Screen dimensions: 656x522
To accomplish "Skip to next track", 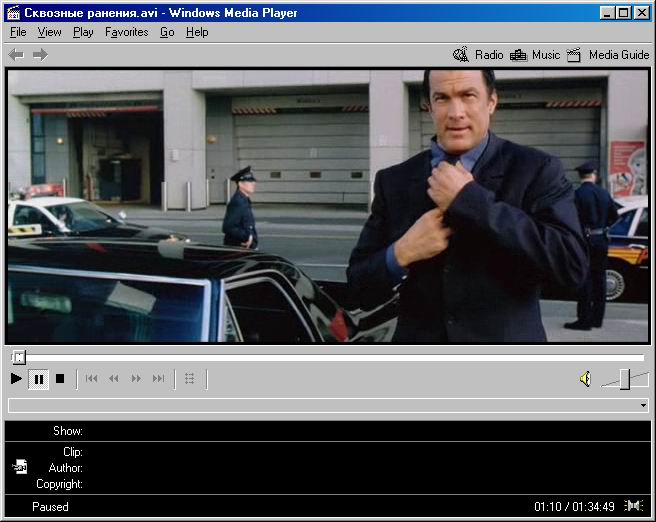I will pyautogui.click(x=159, y=379).
